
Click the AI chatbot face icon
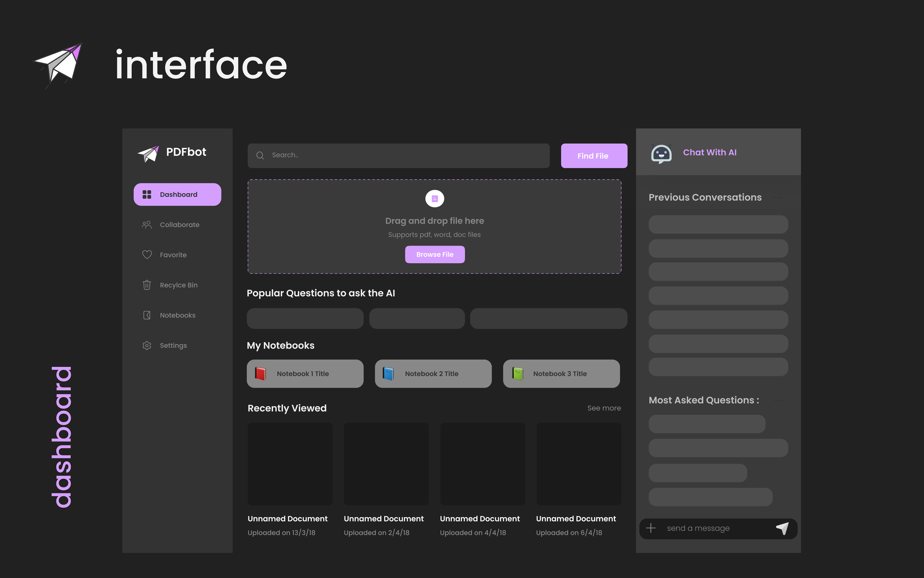pyautogui.click(x=661, y=154)
